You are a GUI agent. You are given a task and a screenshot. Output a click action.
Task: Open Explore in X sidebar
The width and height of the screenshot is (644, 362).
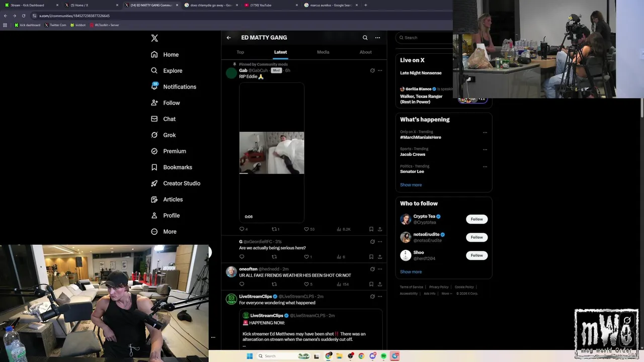click(167, 70)
